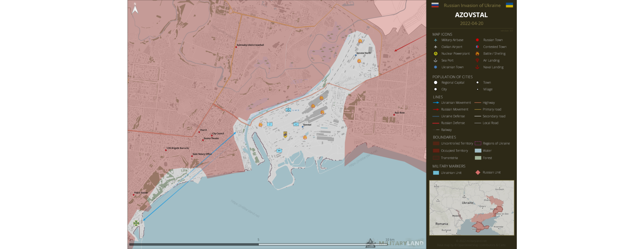Click the Forest color swatch in the legend
The height and width of the screenshot is (249, 644).
478,158
